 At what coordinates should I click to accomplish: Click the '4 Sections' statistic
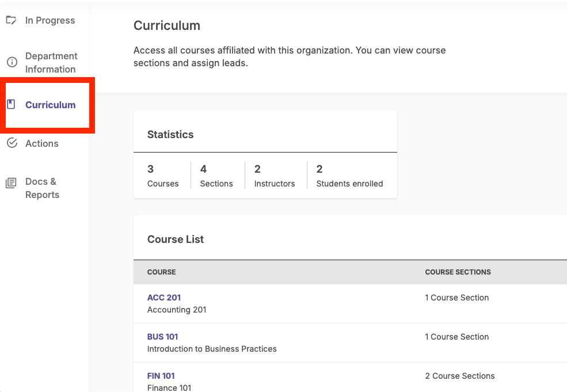216,176
